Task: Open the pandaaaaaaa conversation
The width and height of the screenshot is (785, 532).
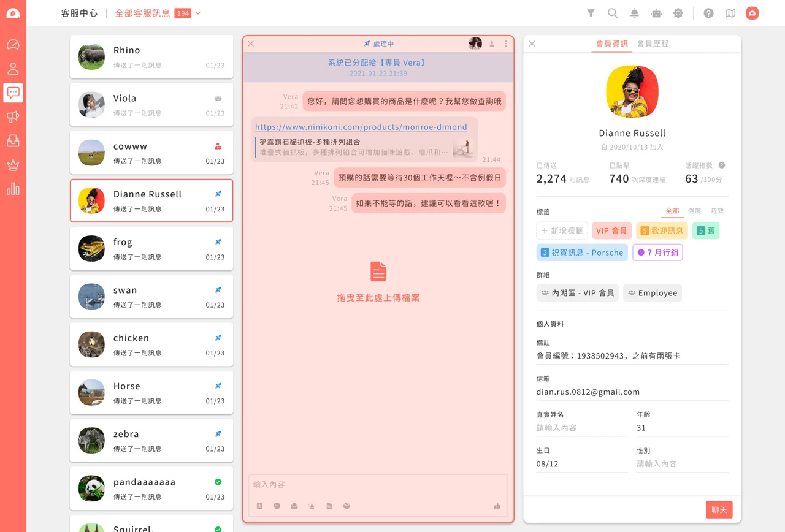Action: click(x=151, y=488)
